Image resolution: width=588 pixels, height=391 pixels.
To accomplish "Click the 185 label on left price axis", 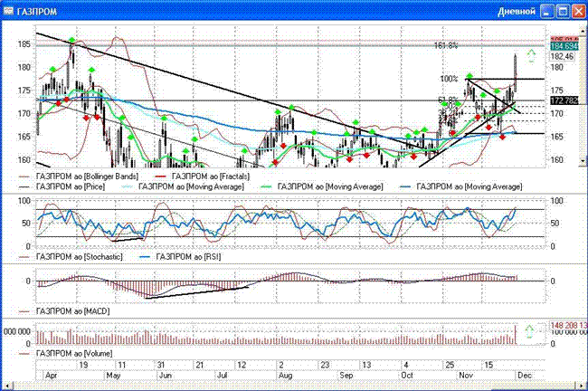I will [x=24, y=44].
